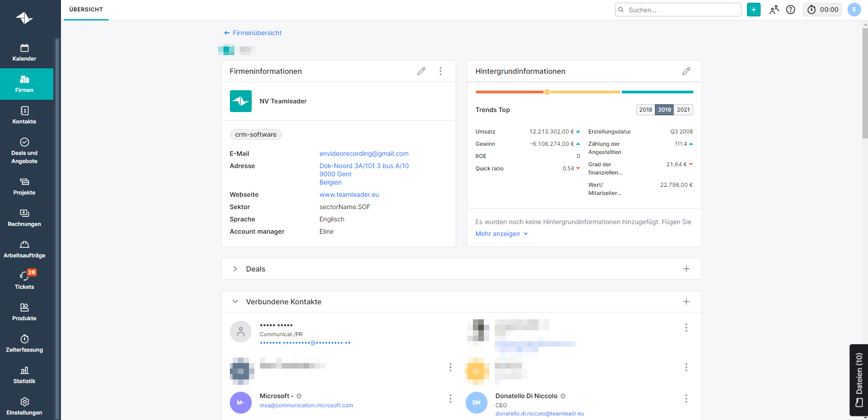The width and height of the screenshot is (868, 420).
Task: Open the help question mark icon
Action: pyautogui.click(x=791, y=10)
